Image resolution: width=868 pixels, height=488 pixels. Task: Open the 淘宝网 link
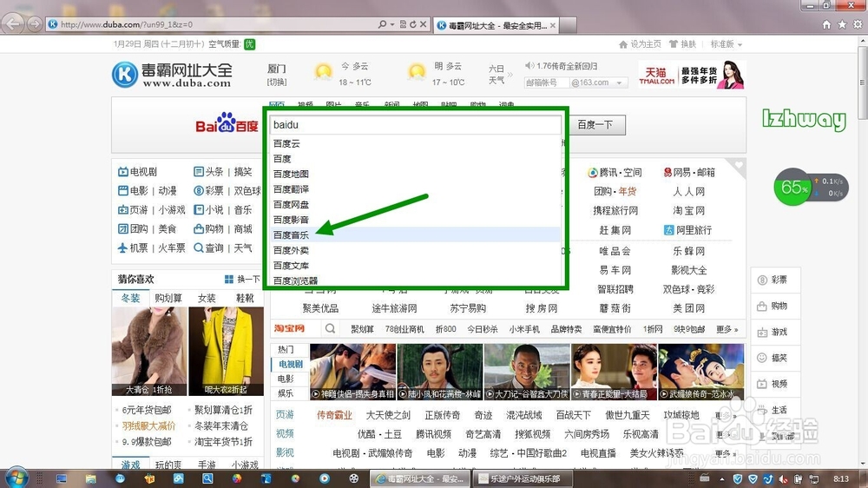point(688,210)
